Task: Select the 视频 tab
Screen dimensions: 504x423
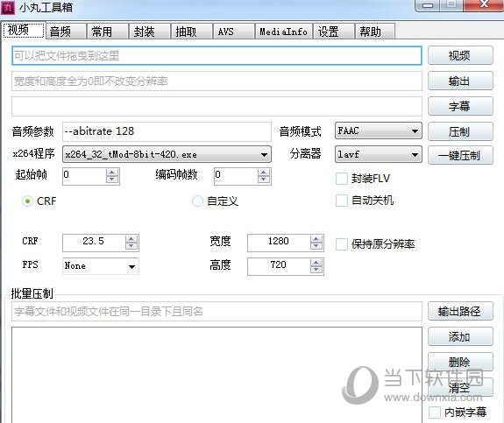Action: pyautogui.click(x=24, y=31)
